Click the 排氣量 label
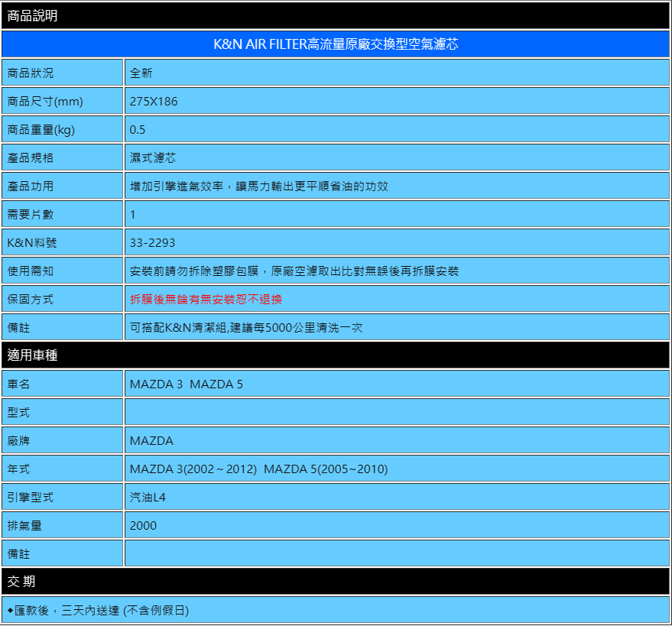Screen dimensions: 672x626 24,526
